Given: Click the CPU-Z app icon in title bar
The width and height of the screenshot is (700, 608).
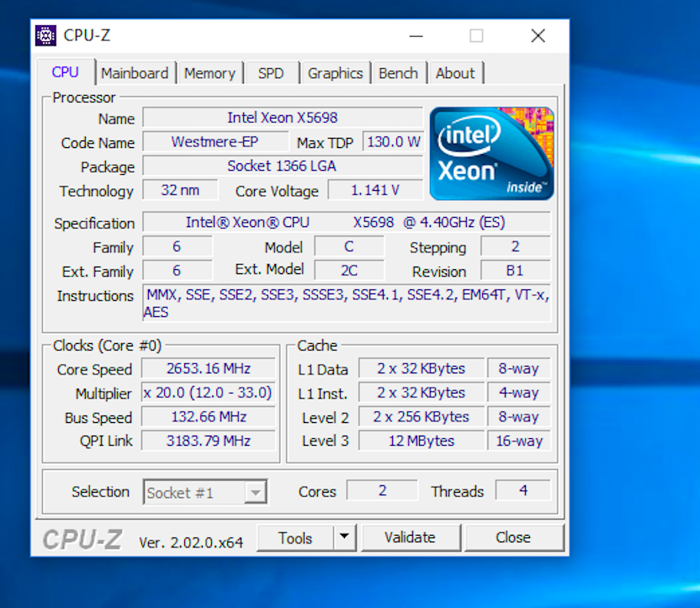Looking at the screenshot, I should [45, 35].
